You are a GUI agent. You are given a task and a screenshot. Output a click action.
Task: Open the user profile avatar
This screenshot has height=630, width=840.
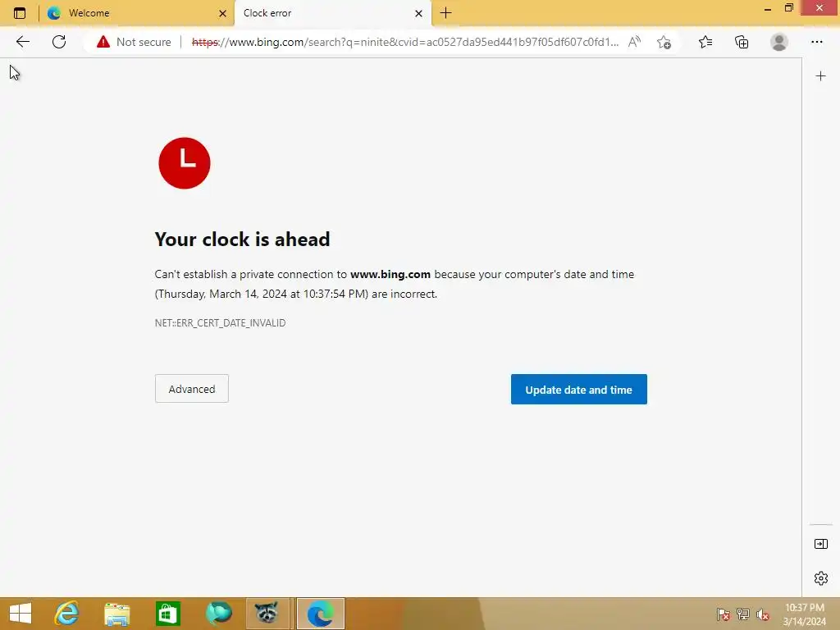click(x=779, y=42)
